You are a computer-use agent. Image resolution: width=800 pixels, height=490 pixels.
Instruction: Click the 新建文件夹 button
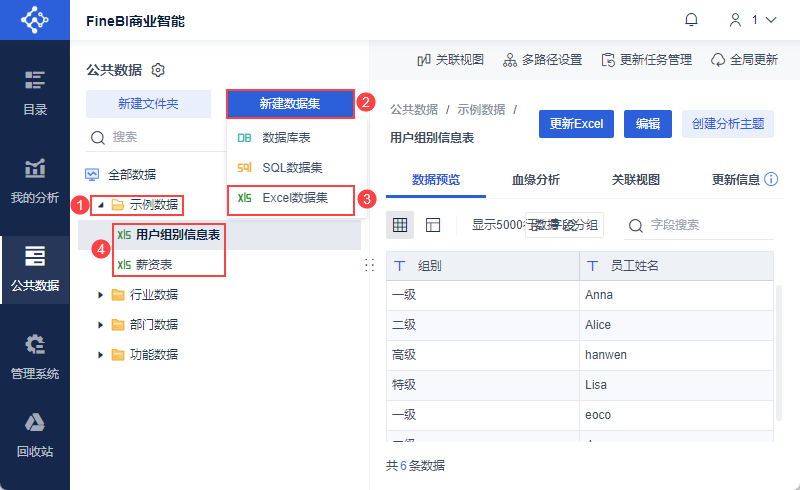click(148, 104)
